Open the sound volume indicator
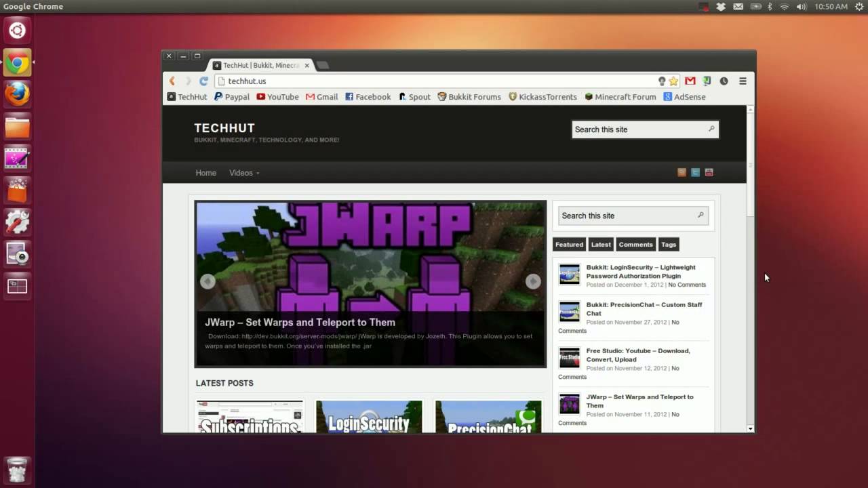Screen dimensions: 868x488 802,6
